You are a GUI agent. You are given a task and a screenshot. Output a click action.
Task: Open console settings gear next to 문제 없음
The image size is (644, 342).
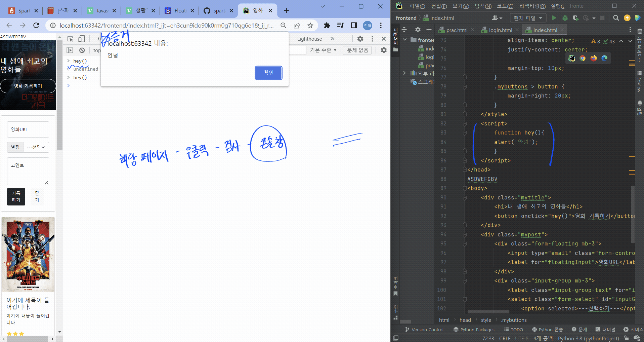[x=384, y=50]
